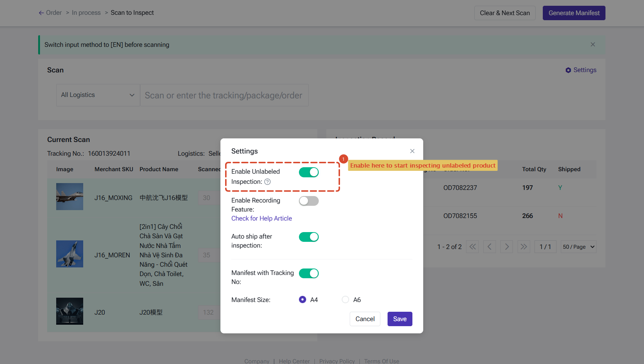
Task: Click the Total Qty column header
Action: point(534,169)
